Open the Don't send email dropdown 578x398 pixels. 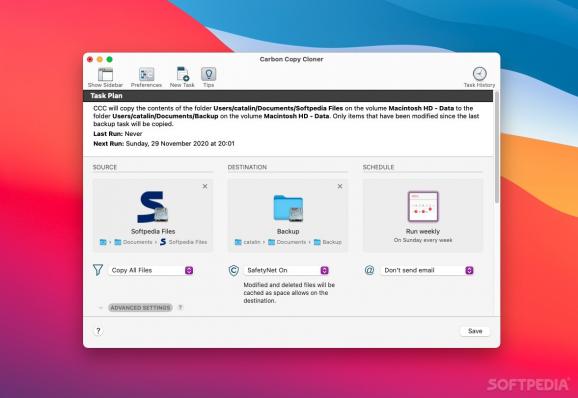click(x=427, y=270)
